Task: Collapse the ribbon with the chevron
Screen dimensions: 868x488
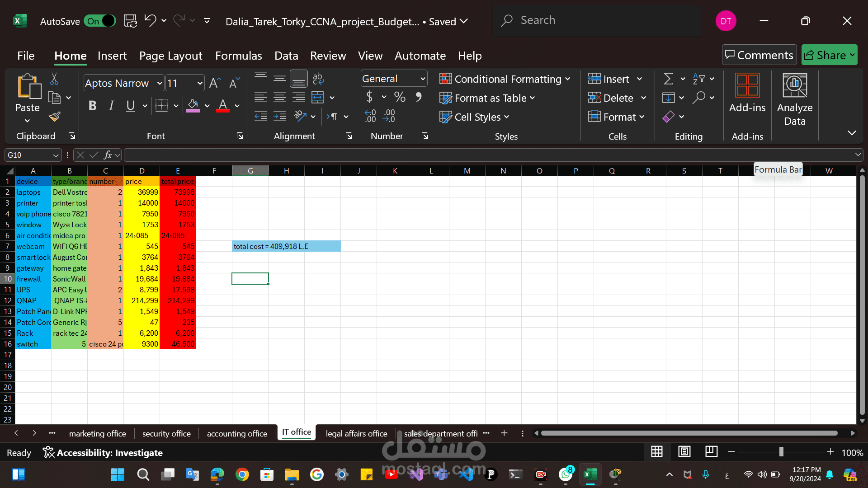Action: (852, 133)
